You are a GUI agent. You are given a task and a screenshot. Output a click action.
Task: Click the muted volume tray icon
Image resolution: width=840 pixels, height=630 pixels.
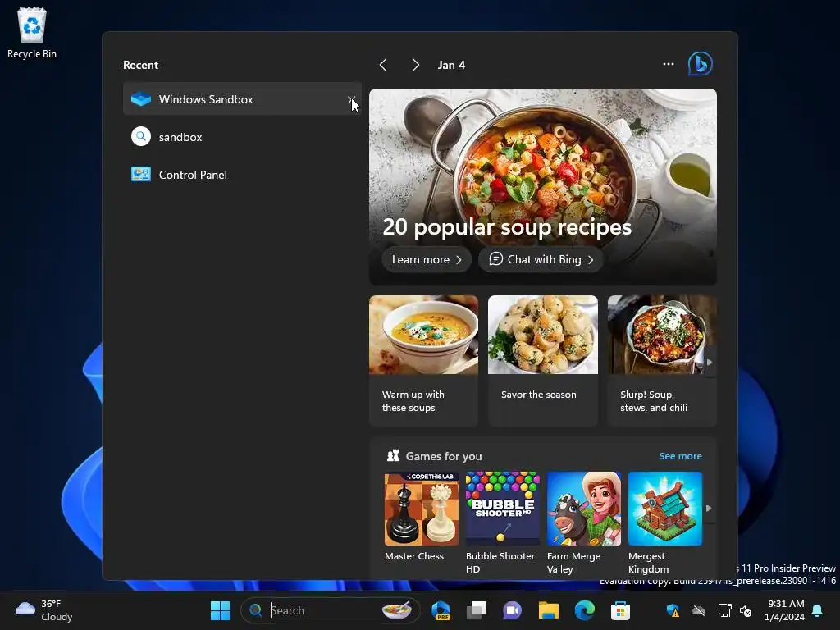[745, 610]
